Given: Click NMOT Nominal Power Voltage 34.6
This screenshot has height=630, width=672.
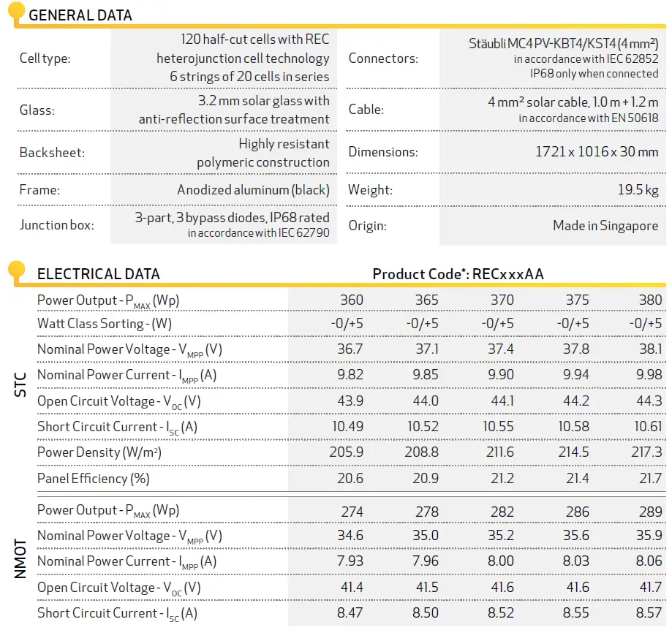Looking at the screenshot, I should [x=350, y=535].
